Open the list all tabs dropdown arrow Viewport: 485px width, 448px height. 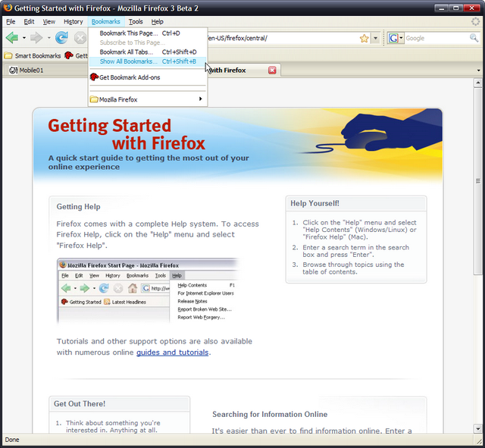[x=478, y=70]
